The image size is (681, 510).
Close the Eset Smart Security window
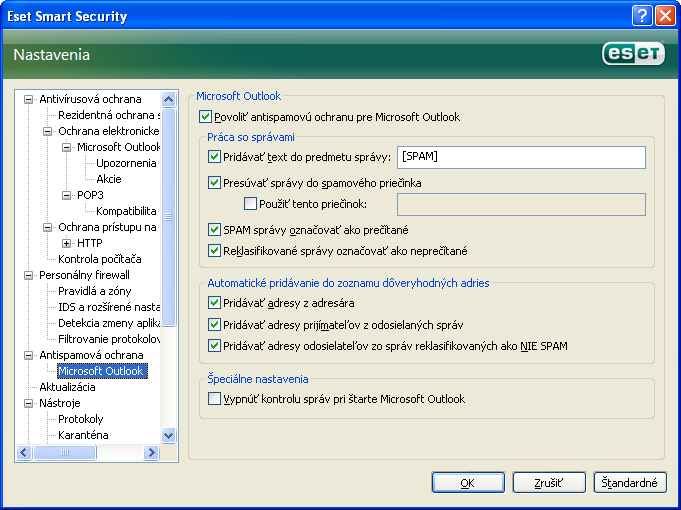click(665, 16)
